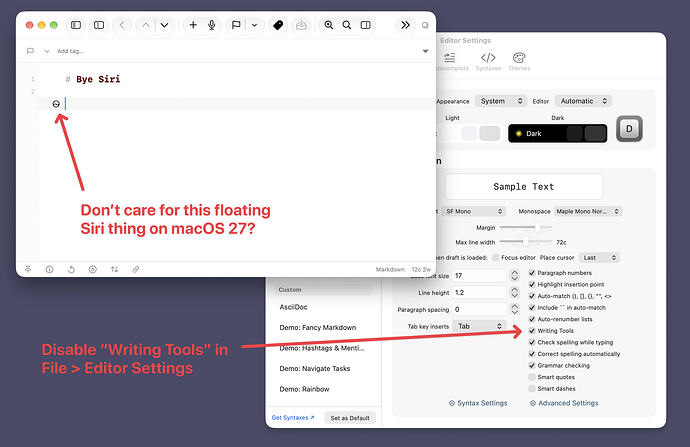Select Demo: Navigate Tasks syntax

[x=315, y=368]
